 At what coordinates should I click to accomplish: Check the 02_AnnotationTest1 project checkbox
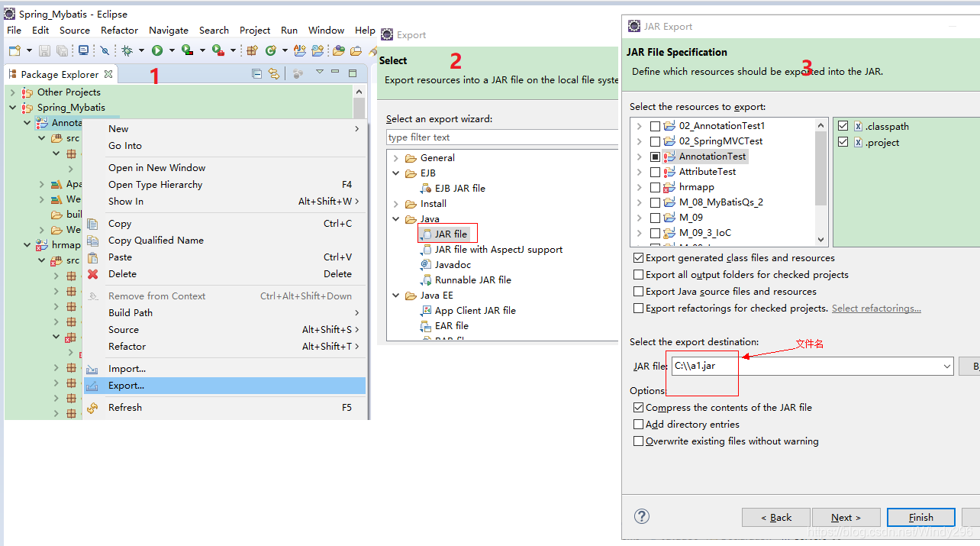tap(655, 126)
